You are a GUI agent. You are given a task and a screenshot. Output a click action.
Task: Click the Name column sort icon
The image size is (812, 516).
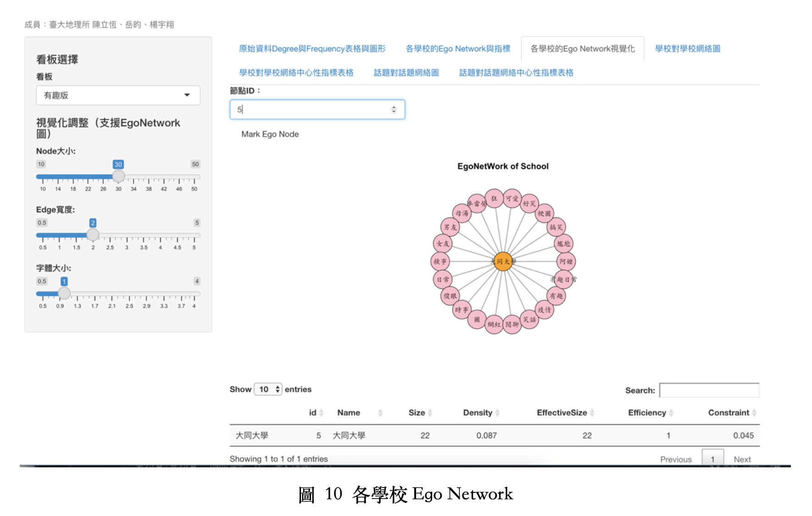(x=380, y=413)
